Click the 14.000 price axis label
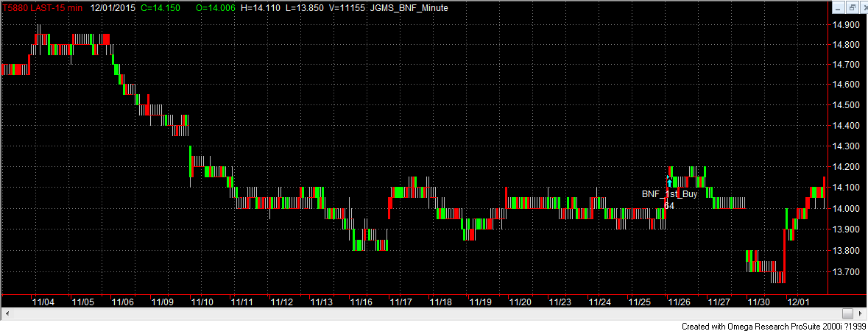 click(845, 209)
